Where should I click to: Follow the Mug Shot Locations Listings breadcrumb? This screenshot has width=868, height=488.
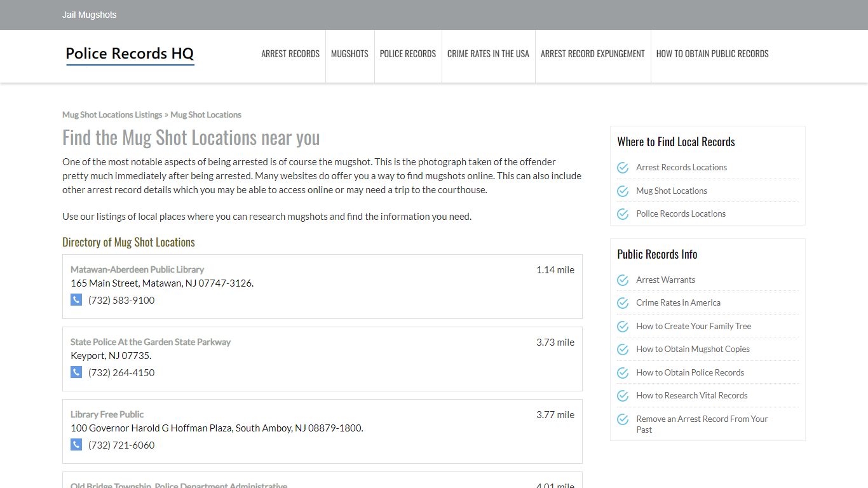[112, 115]
